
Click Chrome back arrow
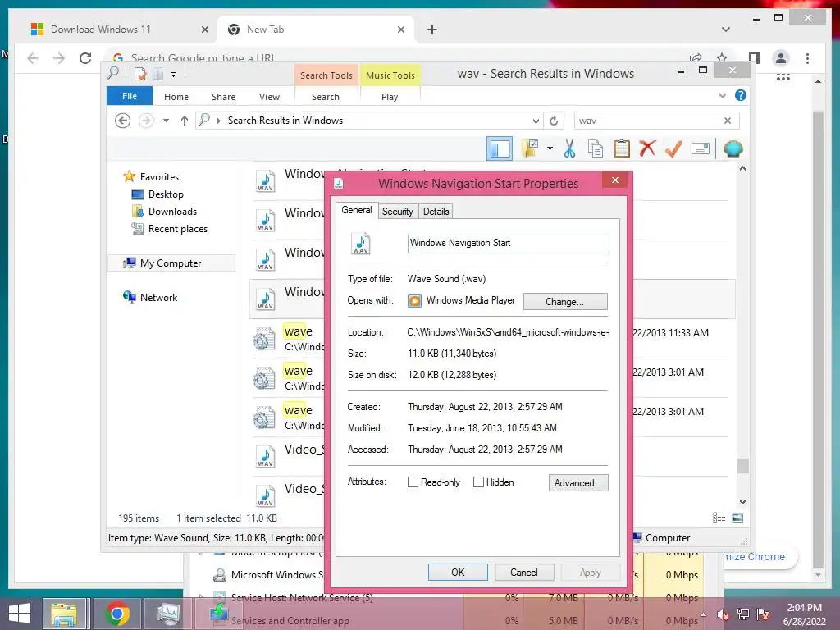click(33, 58)
